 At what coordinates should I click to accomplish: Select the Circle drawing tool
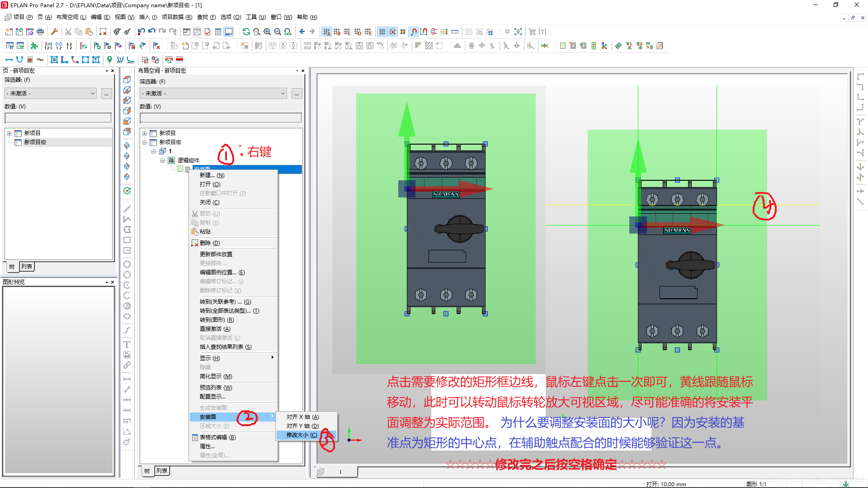[127, 264]
